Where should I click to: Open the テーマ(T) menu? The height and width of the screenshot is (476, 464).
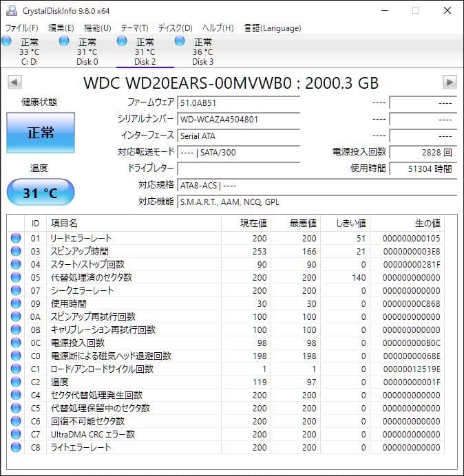pos(135,28)
